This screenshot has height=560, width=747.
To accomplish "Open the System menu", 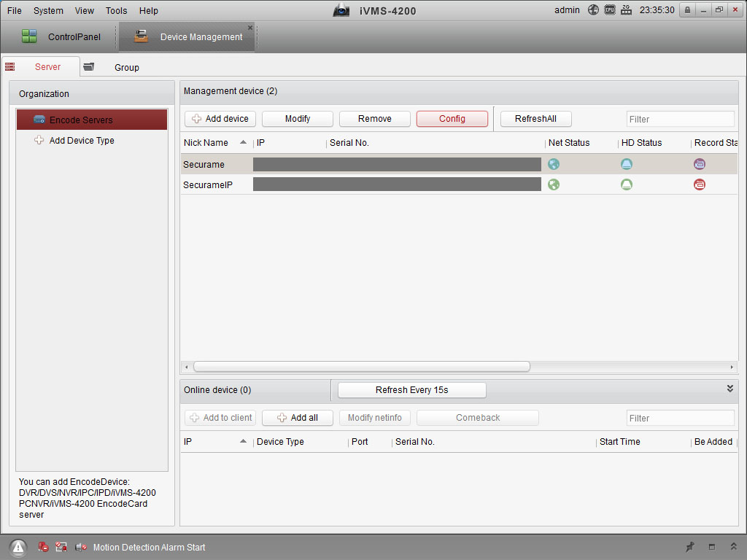I will (48, 10).
